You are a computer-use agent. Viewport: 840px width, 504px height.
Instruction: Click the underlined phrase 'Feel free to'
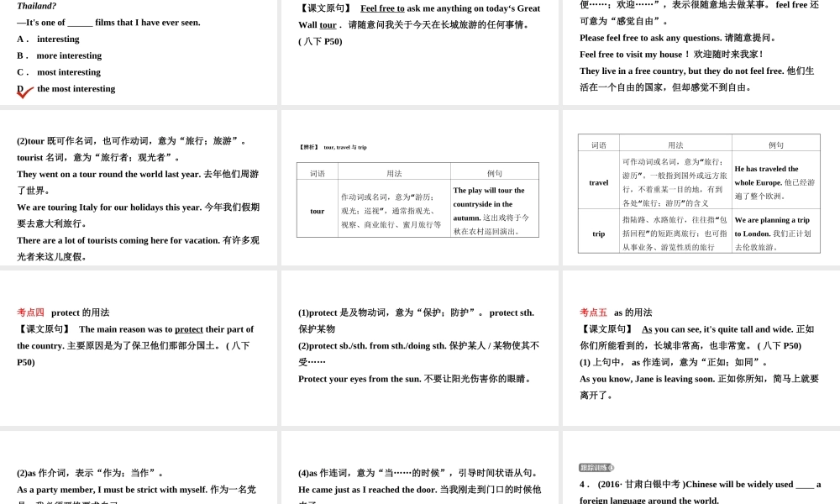pos(382,8)
